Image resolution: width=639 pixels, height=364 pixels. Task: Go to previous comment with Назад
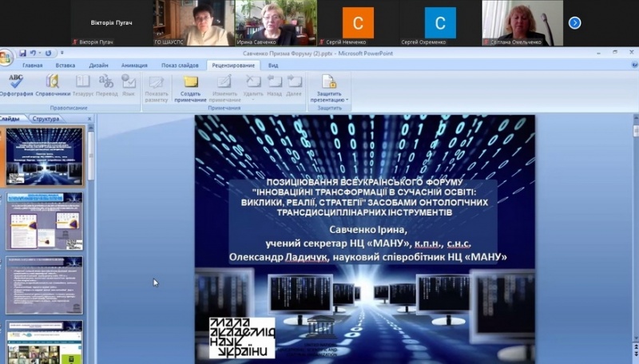[274, 85]
